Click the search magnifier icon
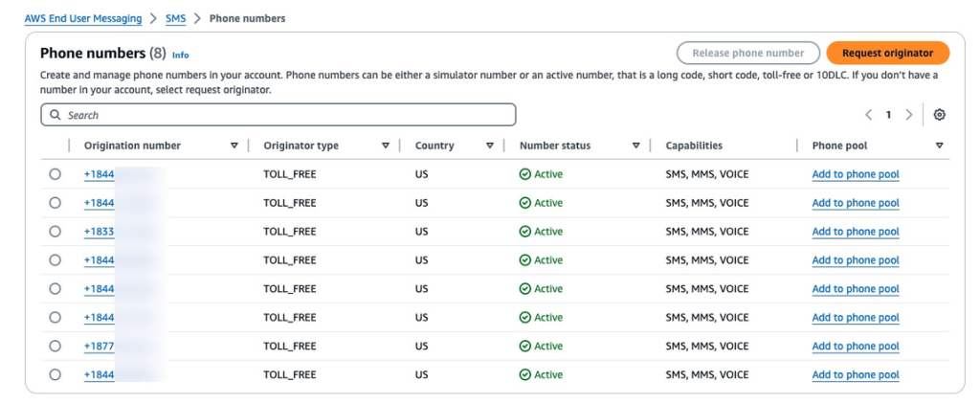This screenshot has height=404, width=980. [x=56, y=115]
